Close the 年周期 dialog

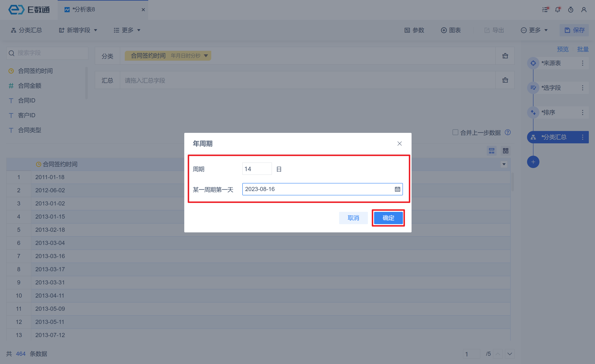click(399, 144)
